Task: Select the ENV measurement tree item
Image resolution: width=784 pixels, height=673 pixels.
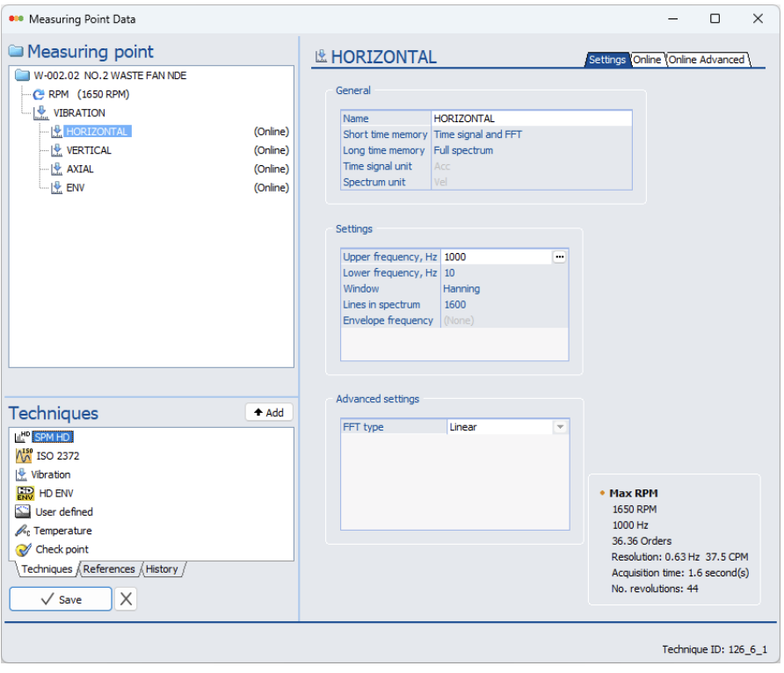Action: pyautogui.click(x=76, y=187)
